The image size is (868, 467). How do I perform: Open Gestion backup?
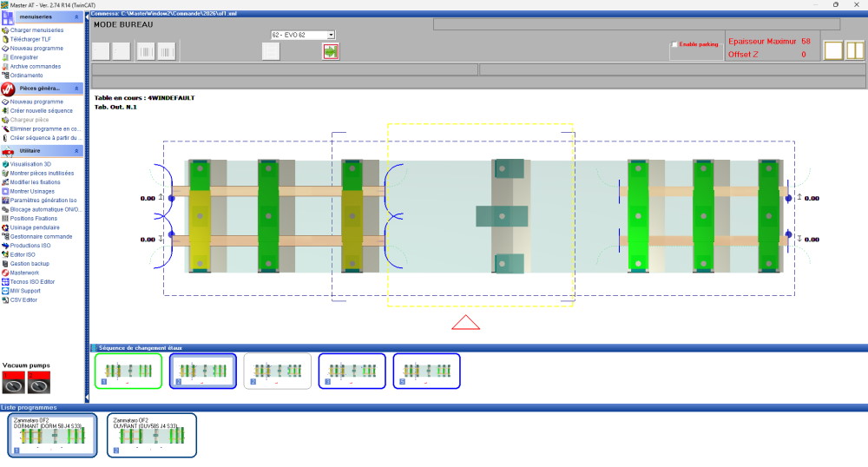coord(30,264)
